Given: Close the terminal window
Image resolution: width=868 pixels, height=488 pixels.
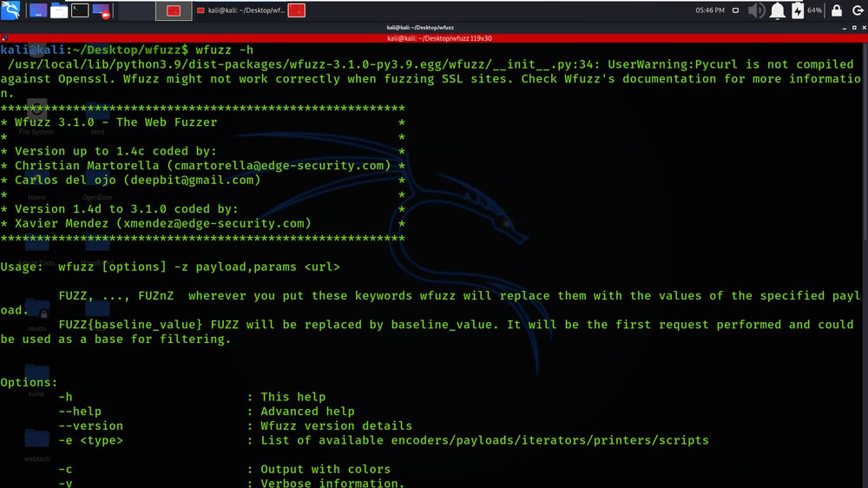Looking at the screenshot, I should tap(864, 27).
